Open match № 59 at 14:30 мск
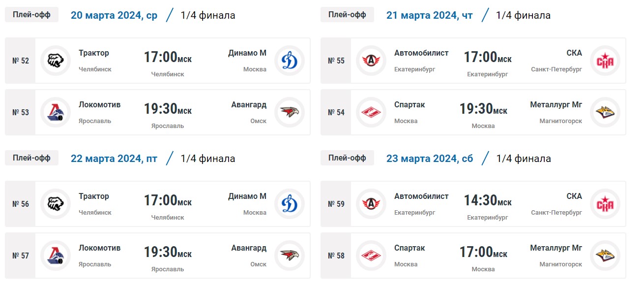644x290 pixels. click(x=488, y=200)
